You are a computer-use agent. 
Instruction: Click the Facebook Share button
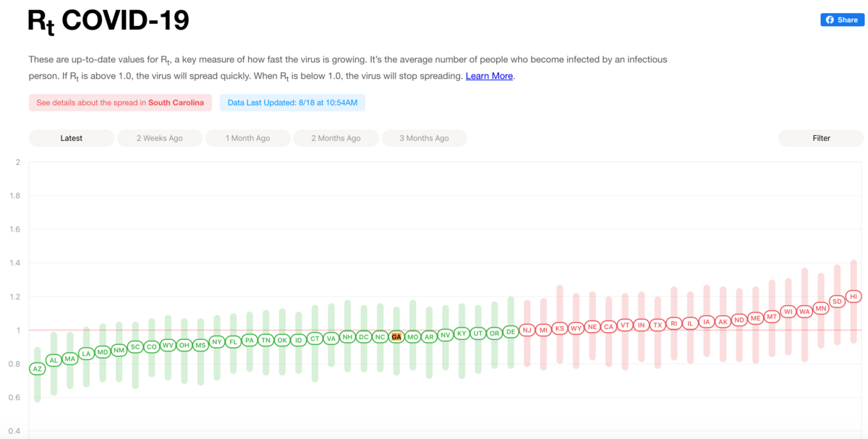(x=842, y=20)
